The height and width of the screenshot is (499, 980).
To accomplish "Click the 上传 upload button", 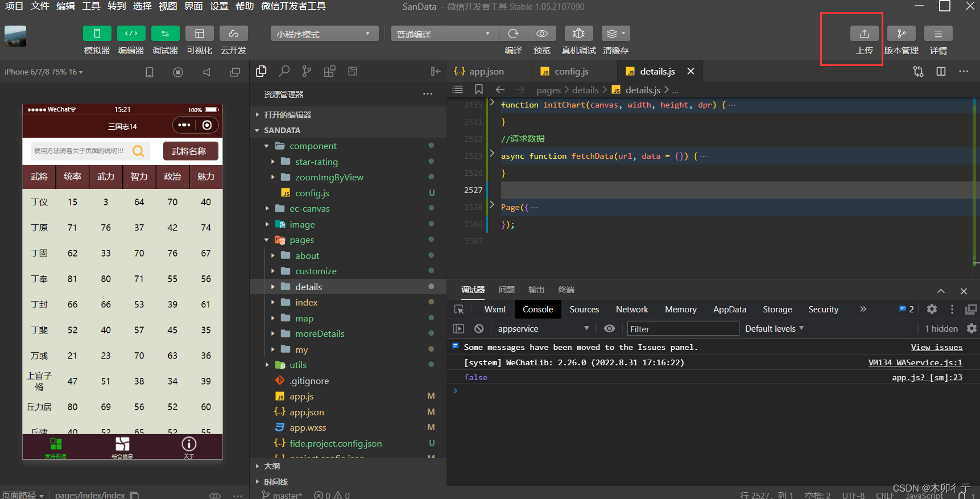I will coord(864,34).
